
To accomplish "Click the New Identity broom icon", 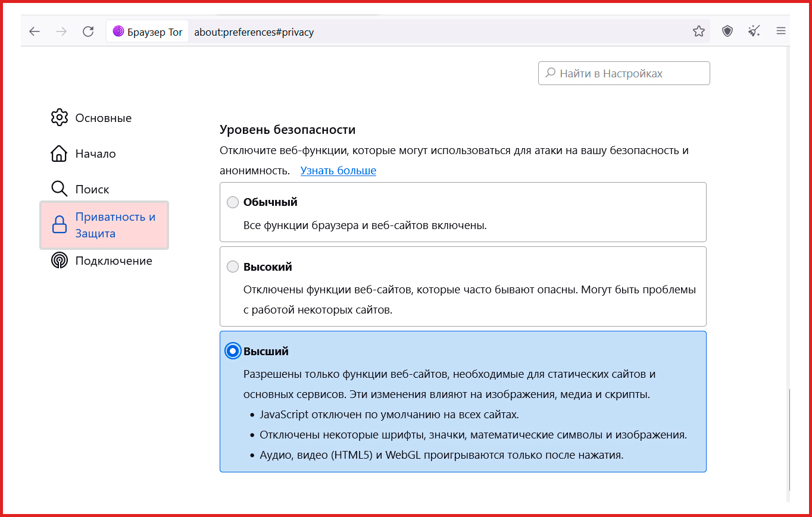I will [754, 32].
